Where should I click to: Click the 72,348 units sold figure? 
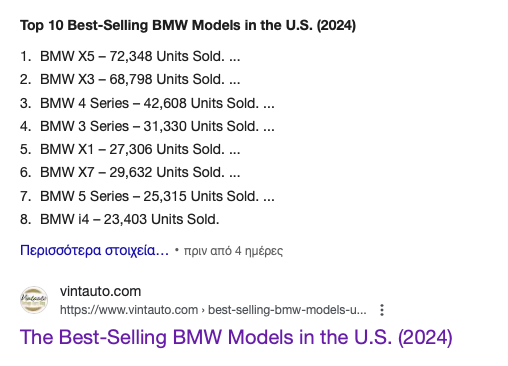131,56
